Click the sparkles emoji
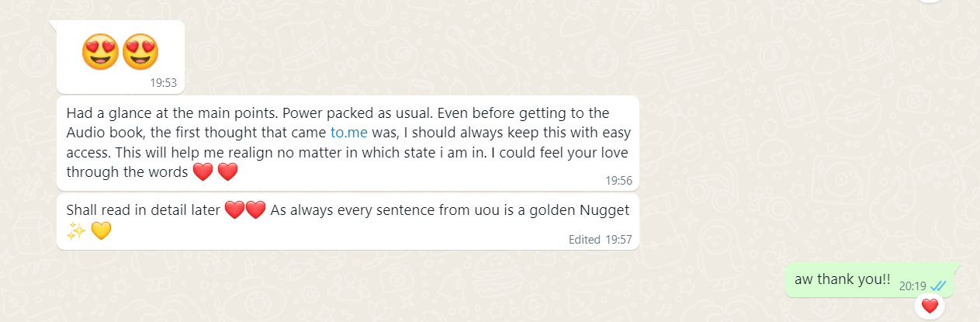 point(76,230)
